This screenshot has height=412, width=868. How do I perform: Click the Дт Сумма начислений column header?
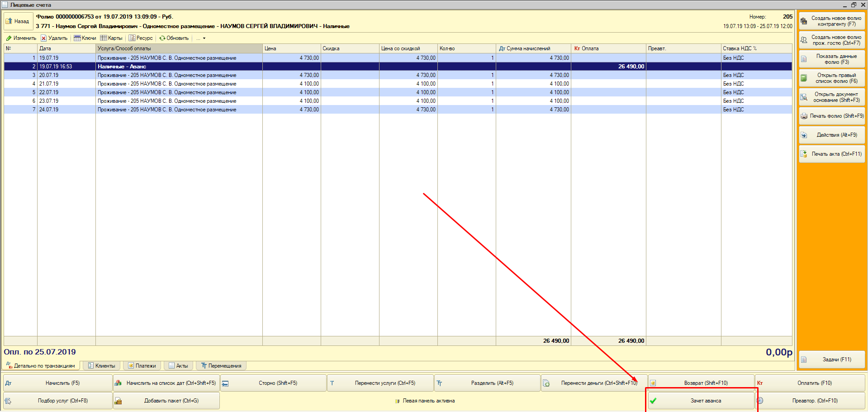(534, 48)
